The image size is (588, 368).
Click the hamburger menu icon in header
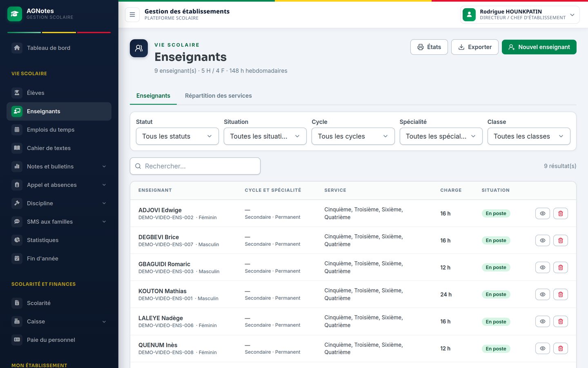point(132,15)
